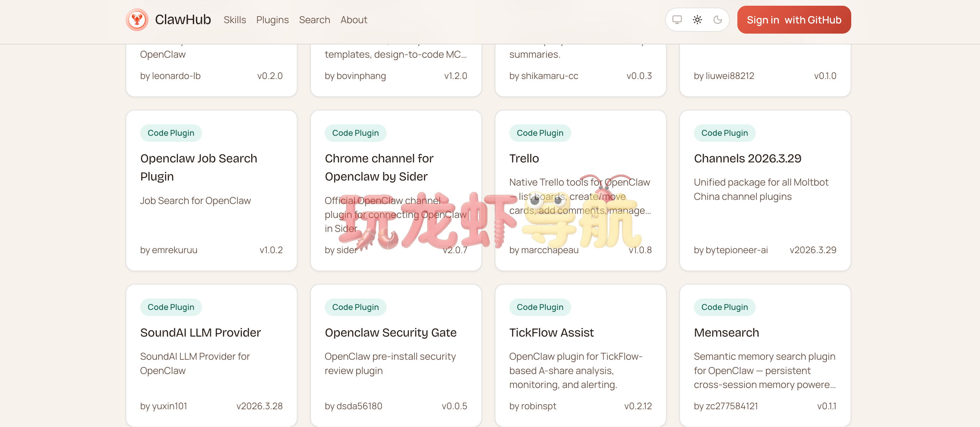This screenshot has height=427, width=980.
Task: Select dark theme moon icon
Action: point(717,19)
